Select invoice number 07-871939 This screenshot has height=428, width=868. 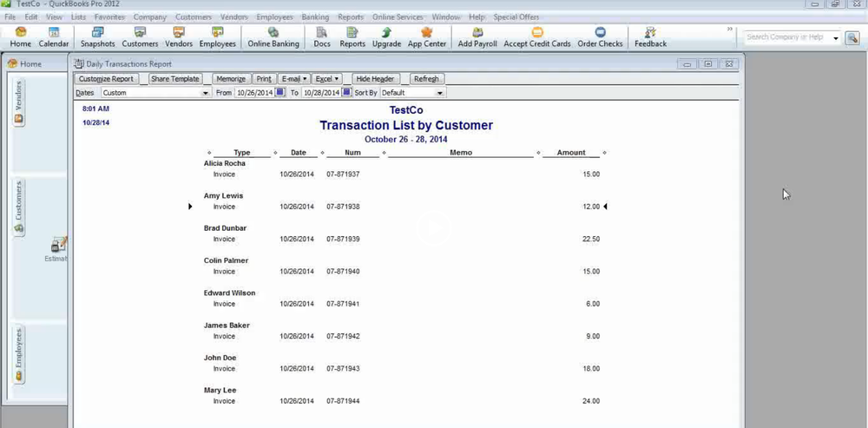[x=343, y=240]
